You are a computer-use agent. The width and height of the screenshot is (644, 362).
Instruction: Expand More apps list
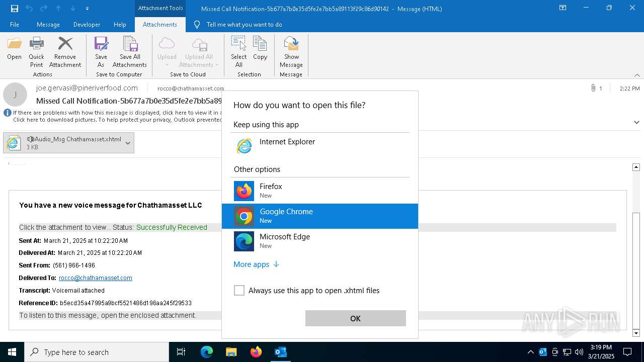coord(256,264)
